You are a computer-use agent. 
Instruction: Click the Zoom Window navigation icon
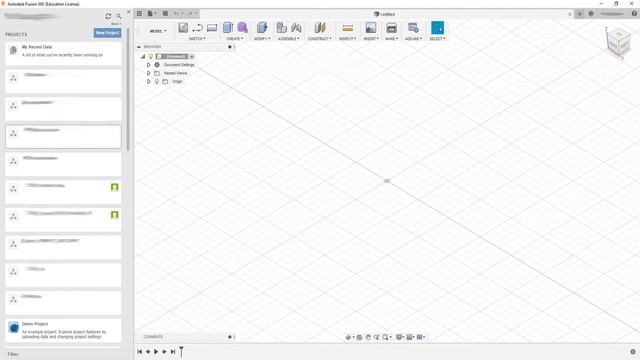point(376,337)
